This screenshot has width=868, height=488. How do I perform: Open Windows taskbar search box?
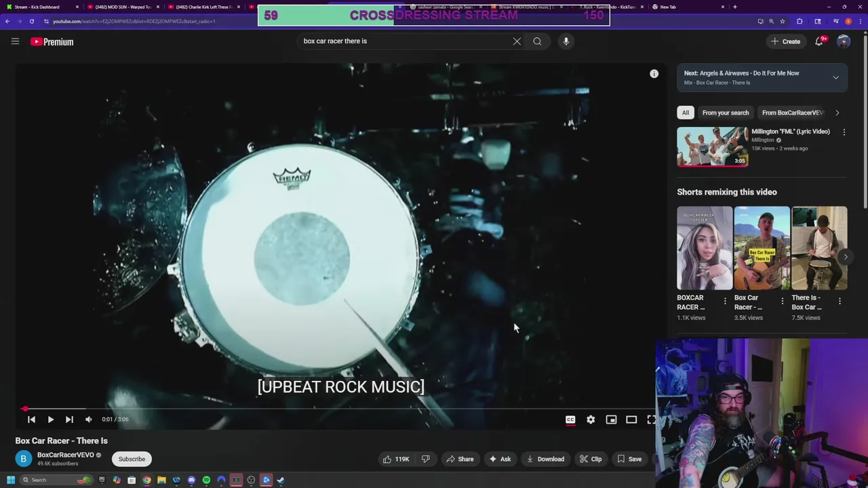tap(56, 480)
